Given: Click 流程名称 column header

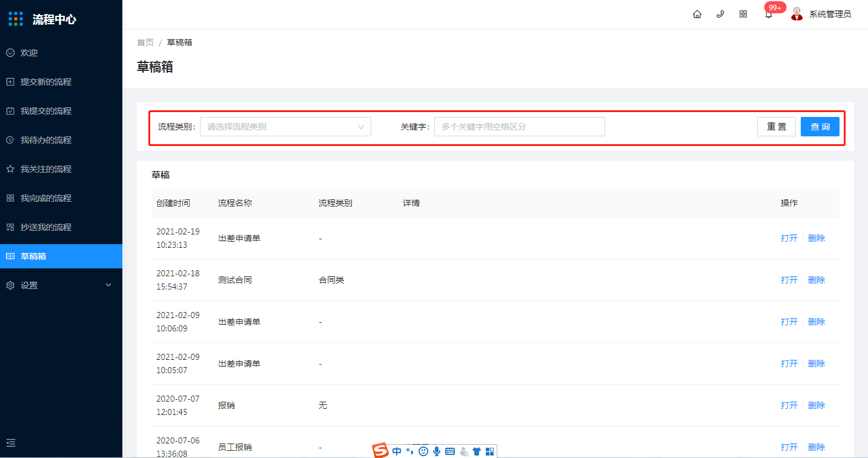Looking at the screenshot, I should pos(235,203).
